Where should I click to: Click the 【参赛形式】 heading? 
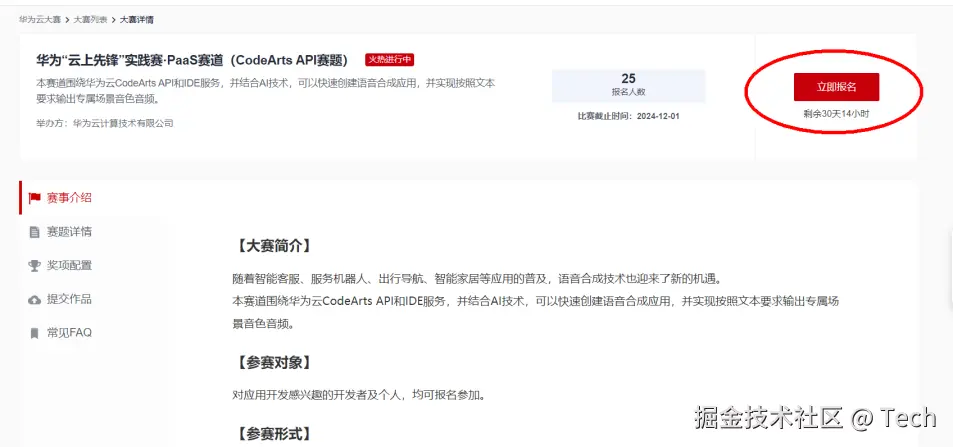click(x=274, y=434)
